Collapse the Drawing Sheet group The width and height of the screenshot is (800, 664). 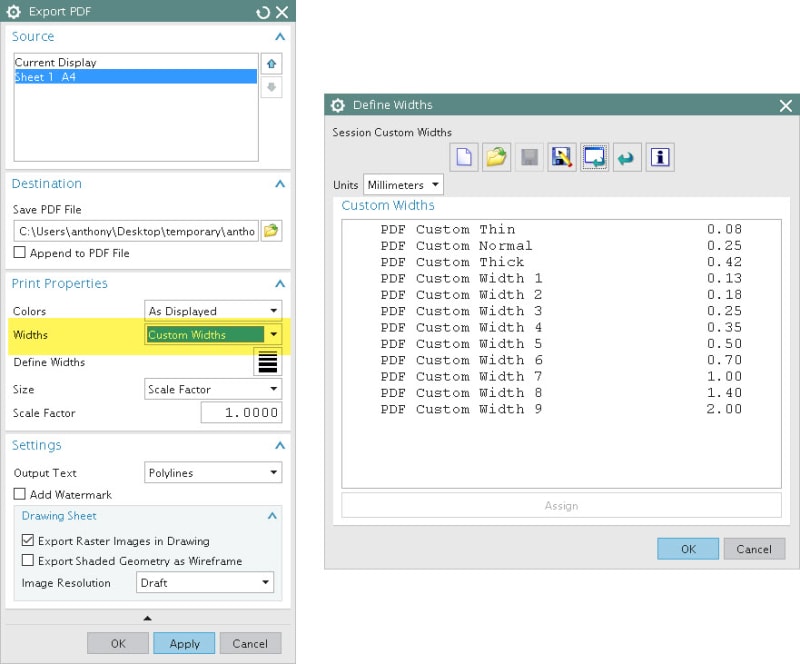coord(272,516)
